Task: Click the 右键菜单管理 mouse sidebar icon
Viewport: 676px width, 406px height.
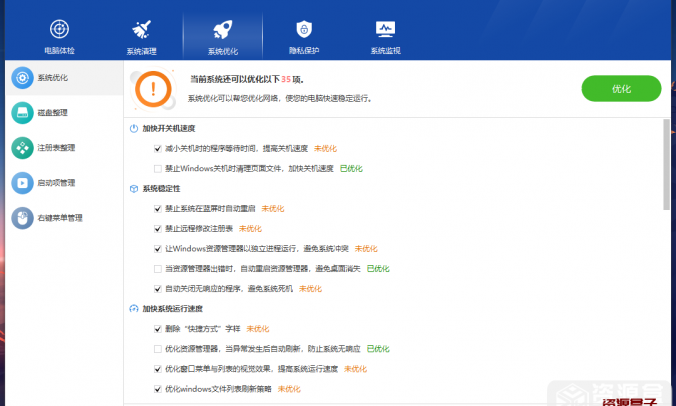Action: 22,218
